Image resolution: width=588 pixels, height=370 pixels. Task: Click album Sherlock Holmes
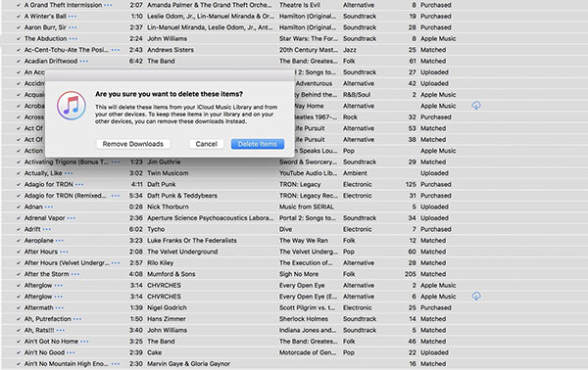304,319
